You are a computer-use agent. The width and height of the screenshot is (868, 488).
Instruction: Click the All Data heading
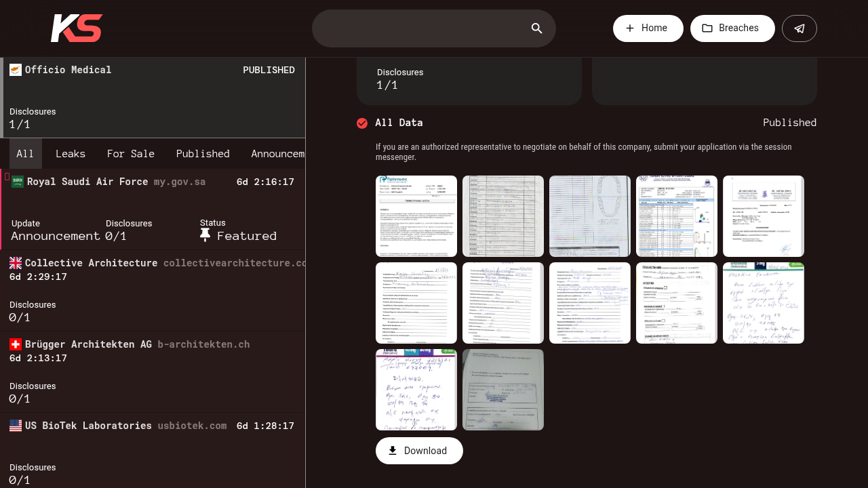pyautogui.click(x=399, y=123)
